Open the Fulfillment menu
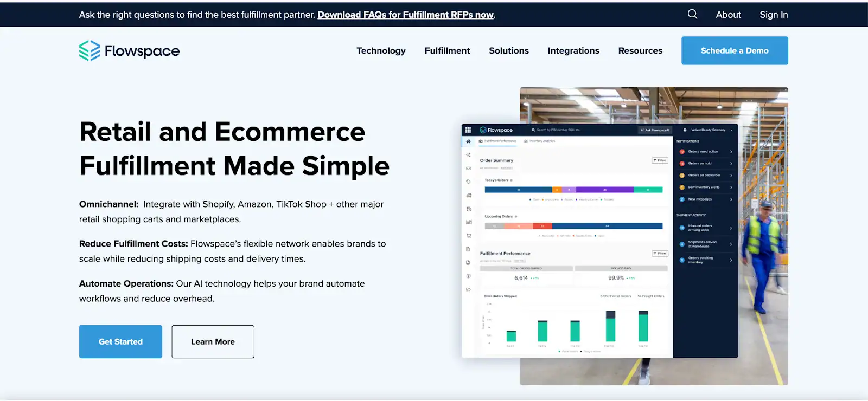This screenshot has height=401, width=868. click(x=447, y=50)
